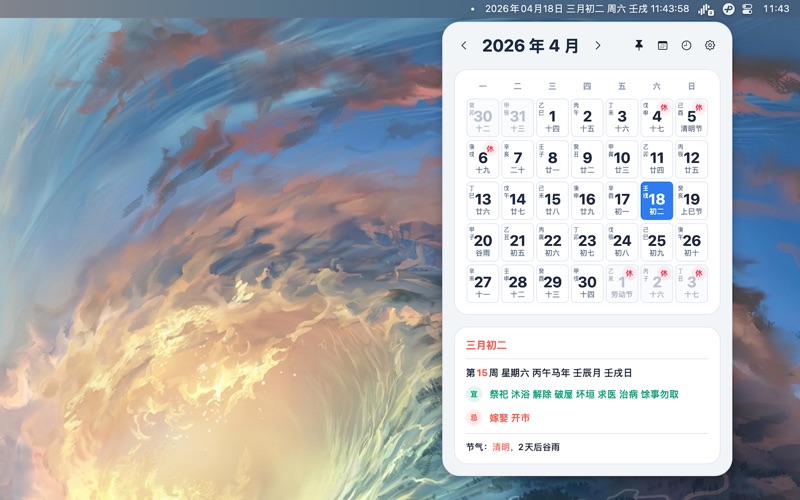Viewport: 800px width, 500px height.
Task: Select April 11 in the calendar
Action: click(657, 159)
